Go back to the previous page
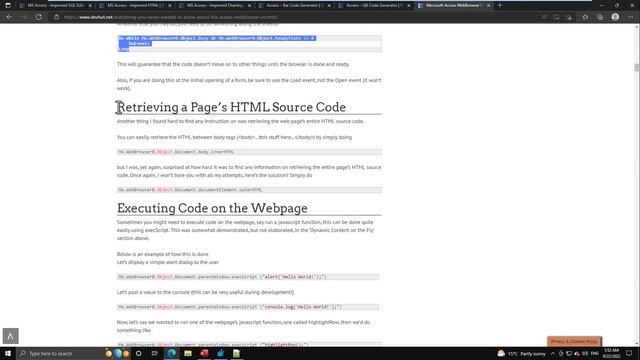Screen dimensions: 640x360 (9, 17)
